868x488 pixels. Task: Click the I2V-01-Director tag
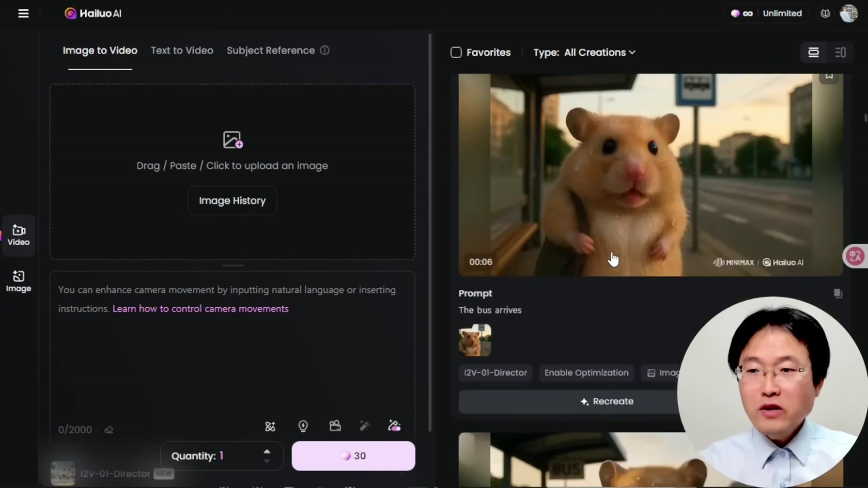coord(496,373)
